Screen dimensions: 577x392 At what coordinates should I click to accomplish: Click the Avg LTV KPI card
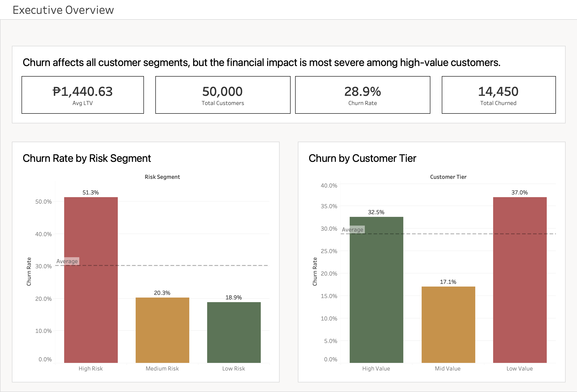(83, 95)
